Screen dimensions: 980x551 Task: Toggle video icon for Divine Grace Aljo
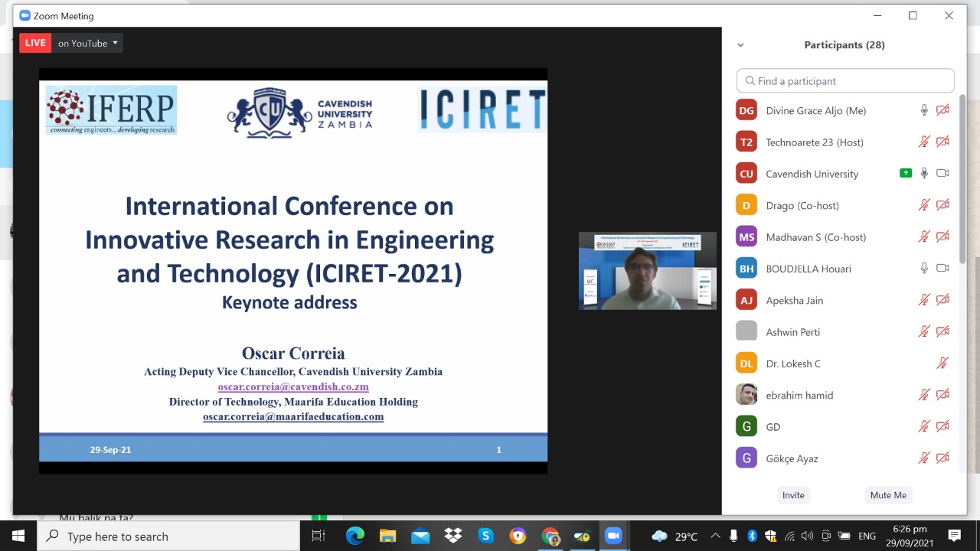[942, 110]
